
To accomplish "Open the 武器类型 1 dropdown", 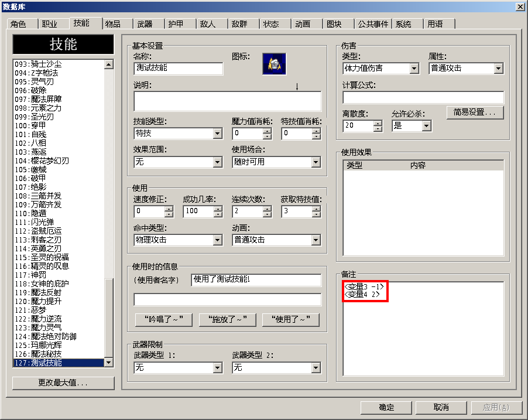I will click(x=218, y=368).
